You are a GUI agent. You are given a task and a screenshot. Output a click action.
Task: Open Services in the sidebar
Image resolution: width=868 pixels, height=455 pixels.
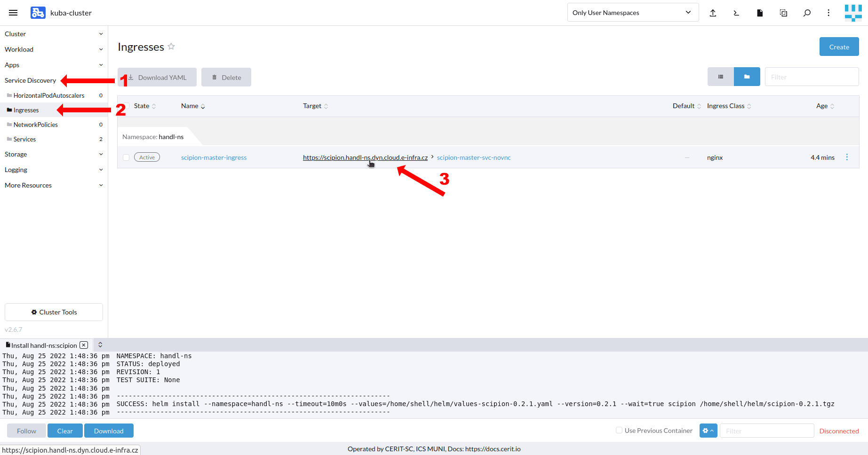pyautogui.click(x=25, y=139)
